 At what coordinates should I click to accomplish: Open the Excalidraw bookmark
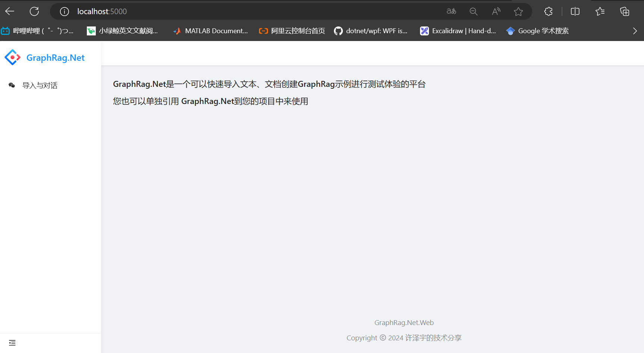tap(458, 31)
